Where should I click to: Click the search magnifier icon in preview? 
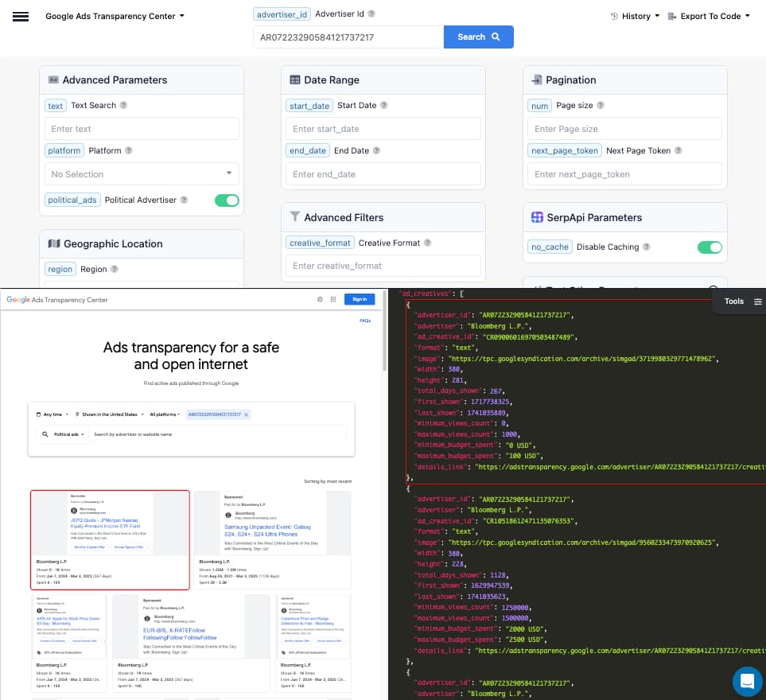click(x=45, y=434)
